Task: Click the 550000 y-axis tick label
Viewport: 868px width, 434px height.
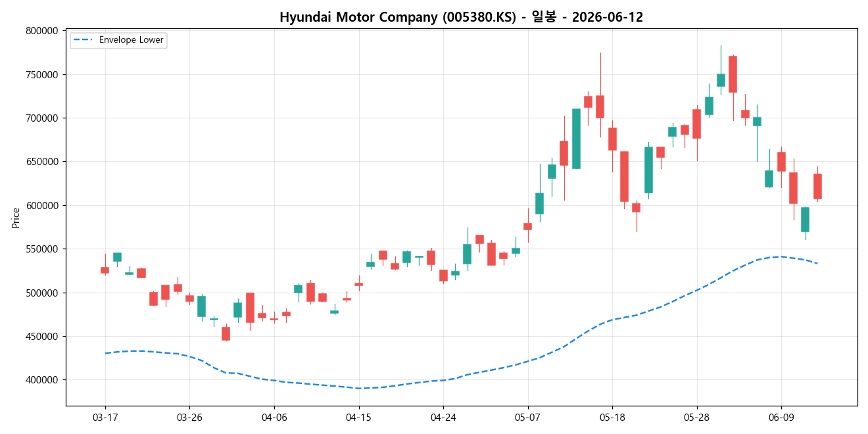Action: coord(41,249)
